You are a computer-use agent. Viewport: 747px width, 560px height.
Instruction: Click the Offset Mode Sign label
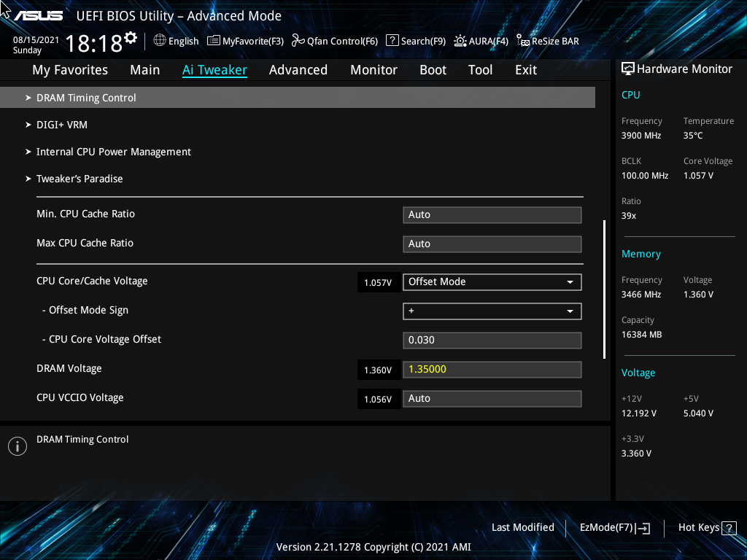(85, 311)
